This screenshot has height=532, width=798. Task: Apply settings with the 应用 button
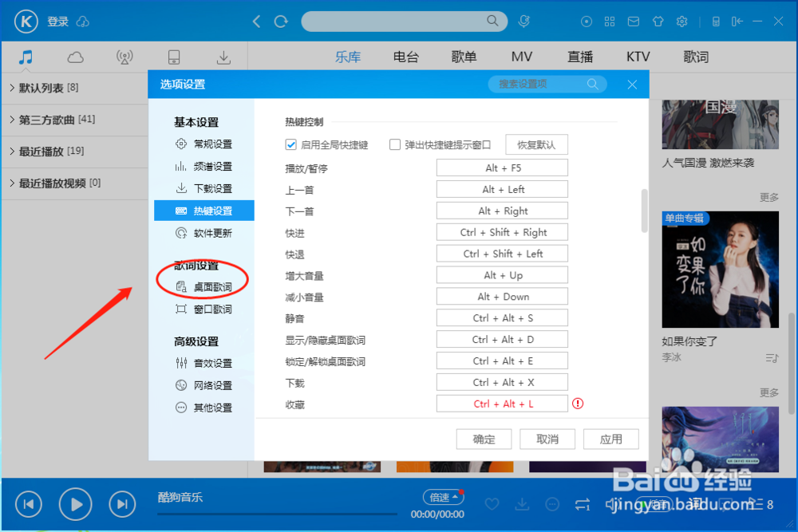click(x=611, y=439)
